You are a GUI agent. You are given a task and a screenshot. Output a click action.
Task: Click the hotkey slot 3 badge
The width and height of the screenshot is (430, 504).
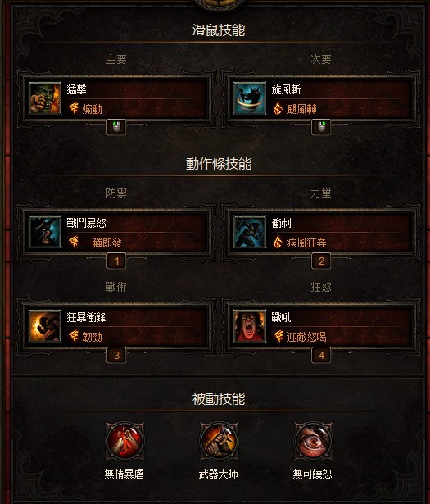point(116,355)
